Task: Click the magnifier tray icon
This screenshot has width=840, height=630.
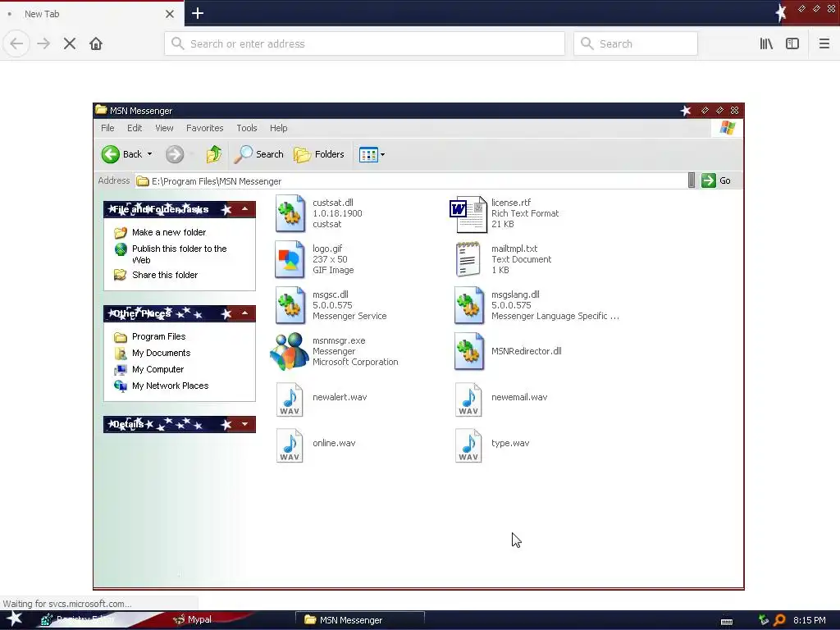Action: pos(779,620)
